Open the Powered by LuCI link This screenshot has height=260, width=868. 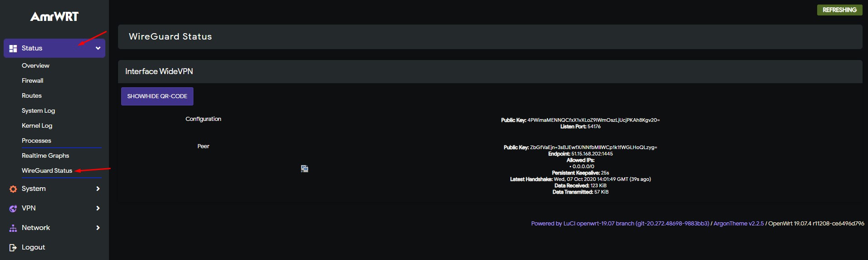point(620,224)
